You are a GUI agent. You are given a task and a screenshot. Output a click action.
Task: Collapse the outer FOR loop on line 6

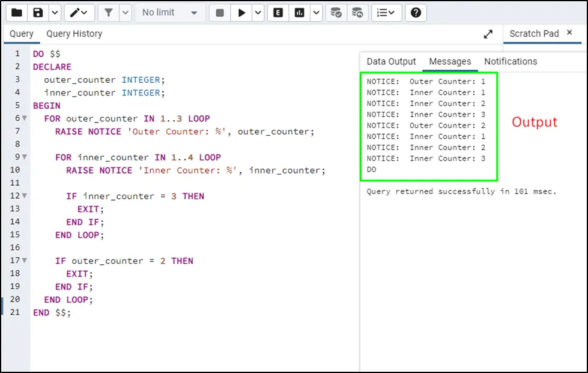25,118
